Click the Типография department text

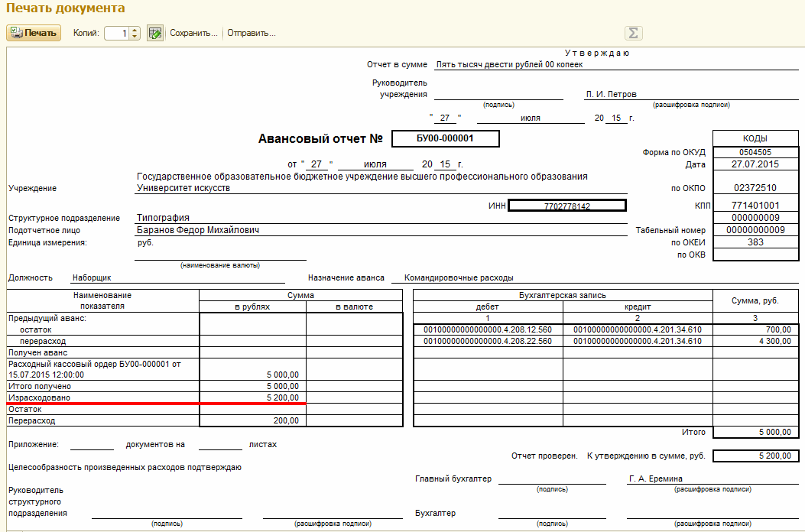pos(163,218)
